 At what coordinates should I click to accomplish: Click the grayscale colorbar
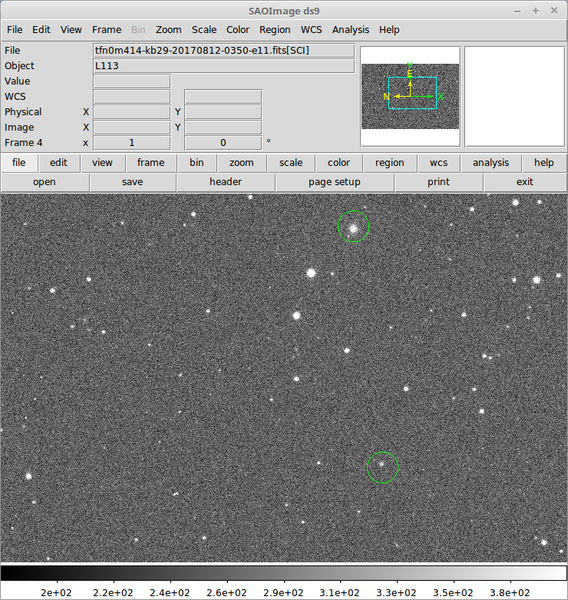pyautogui.click(x=284, y=573)
